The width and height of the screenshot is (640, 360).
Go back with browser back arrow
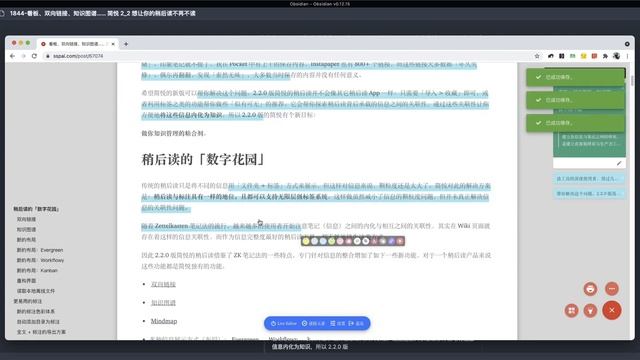point(12,56)
